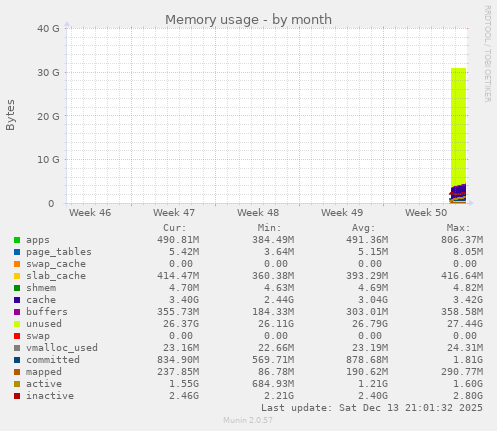Click apps max value 806.37M
Image resolution: width=497 pixels, height=431 pixels.
462,240
